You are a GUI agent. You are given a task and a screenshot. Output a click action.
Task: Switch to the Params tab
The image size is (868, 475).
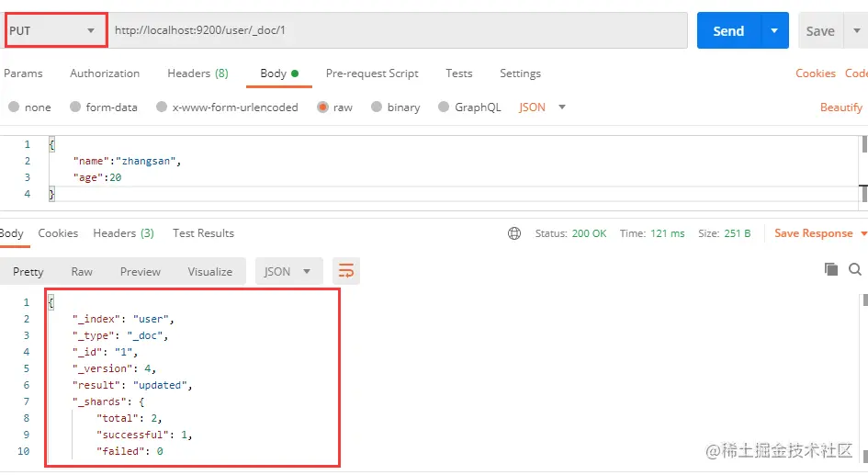(23, 74)
